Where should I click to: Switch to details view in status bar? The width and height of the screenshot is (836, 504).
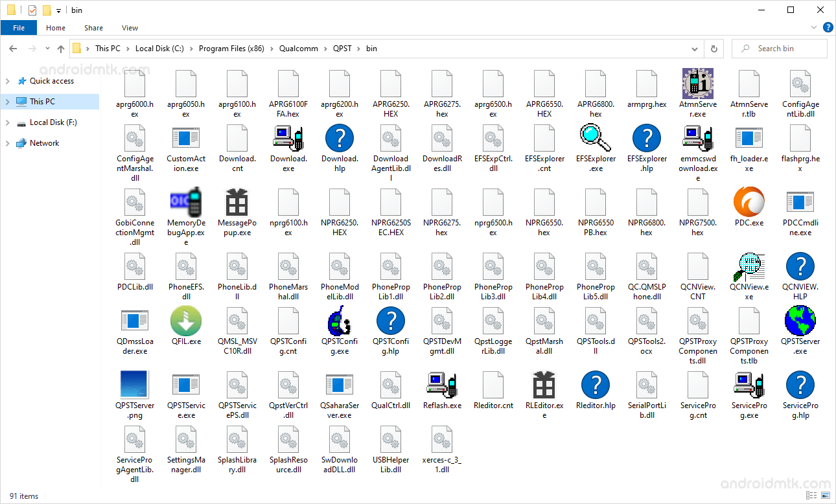(811, 496)
